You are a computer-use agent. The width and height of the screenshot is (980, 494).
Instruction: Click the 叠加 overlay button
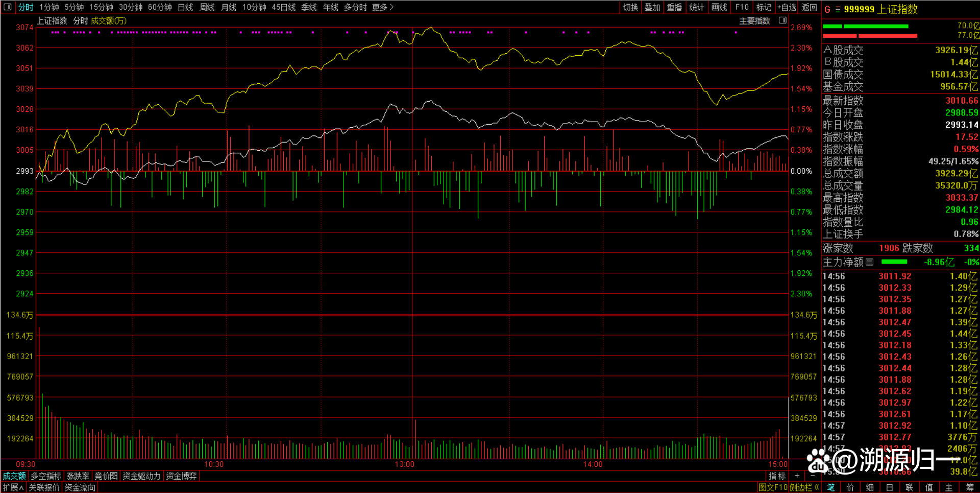[652, 7]
